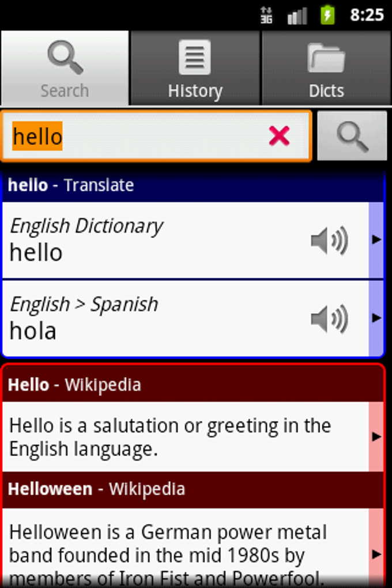
Task: Open the Hello - Wikipedia header
Action: tap(193, 385)
